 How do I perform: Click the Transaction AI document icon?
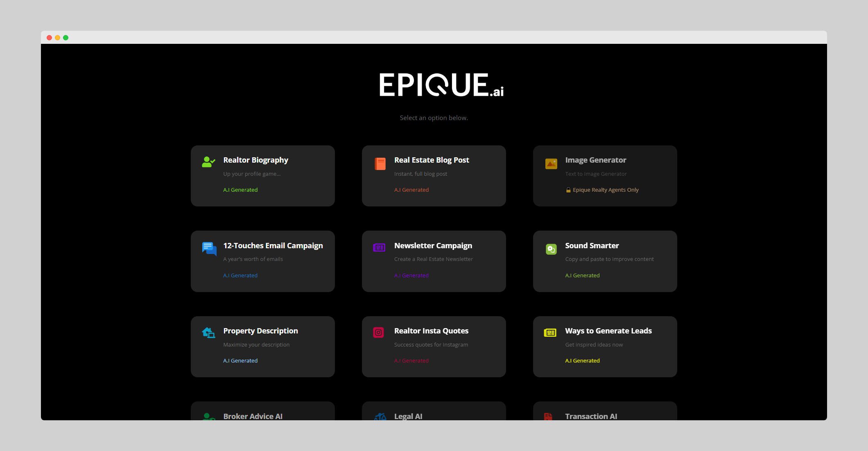tap(548, 417)
